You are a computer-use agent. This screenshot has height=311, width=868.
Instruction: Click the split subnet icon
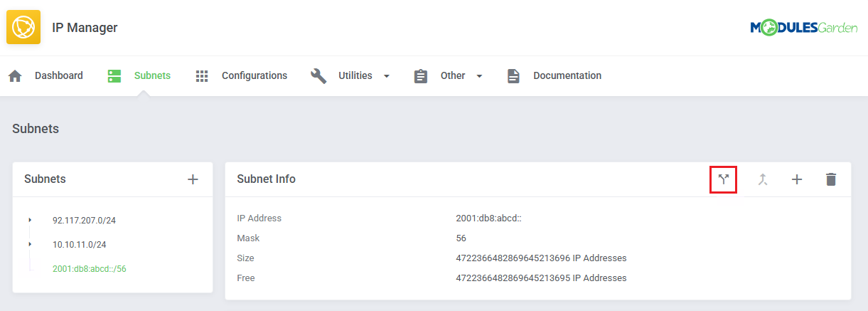pyautogui.click(x=723, y=179)
